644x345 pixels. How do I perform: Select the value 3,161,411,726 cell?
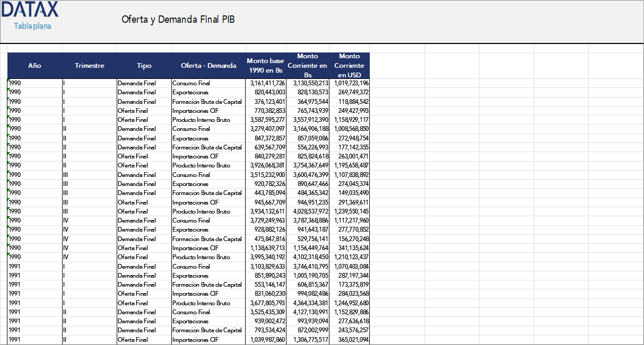(265, 83)
